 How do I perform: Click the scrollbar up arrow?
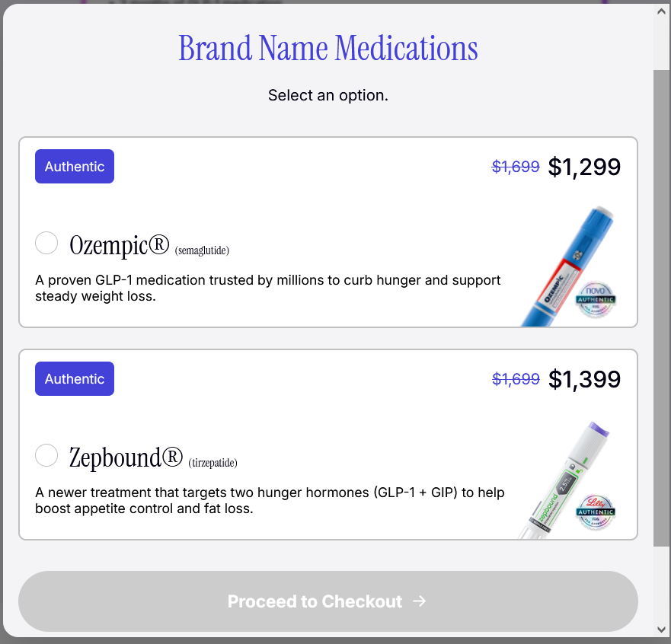pyautogui.click(x=661, y=12)
